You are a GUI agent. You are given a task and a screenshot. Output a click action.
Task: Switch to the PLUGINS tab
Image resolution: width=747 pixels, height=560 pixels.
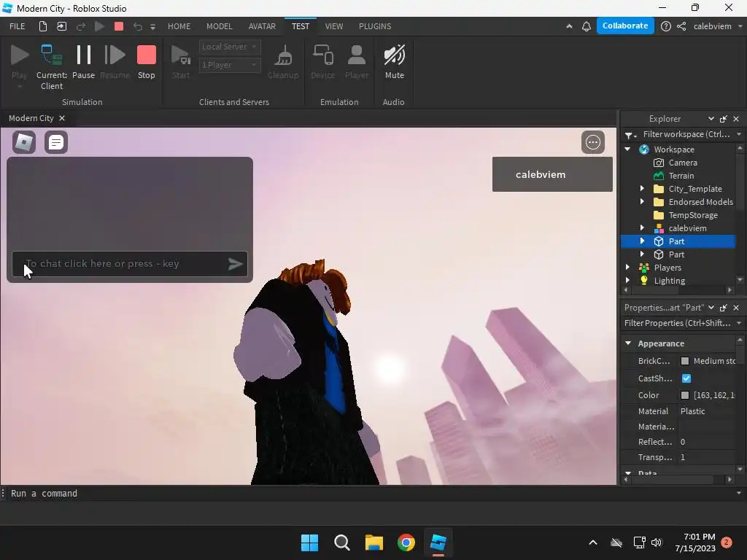[375, 26]
